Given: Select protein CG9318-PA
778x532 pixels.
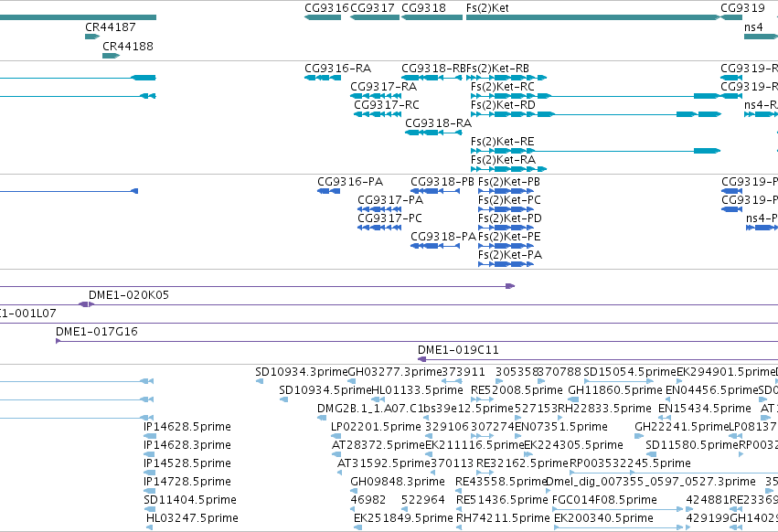Looking at the screenshot, I should coord(435,246).
